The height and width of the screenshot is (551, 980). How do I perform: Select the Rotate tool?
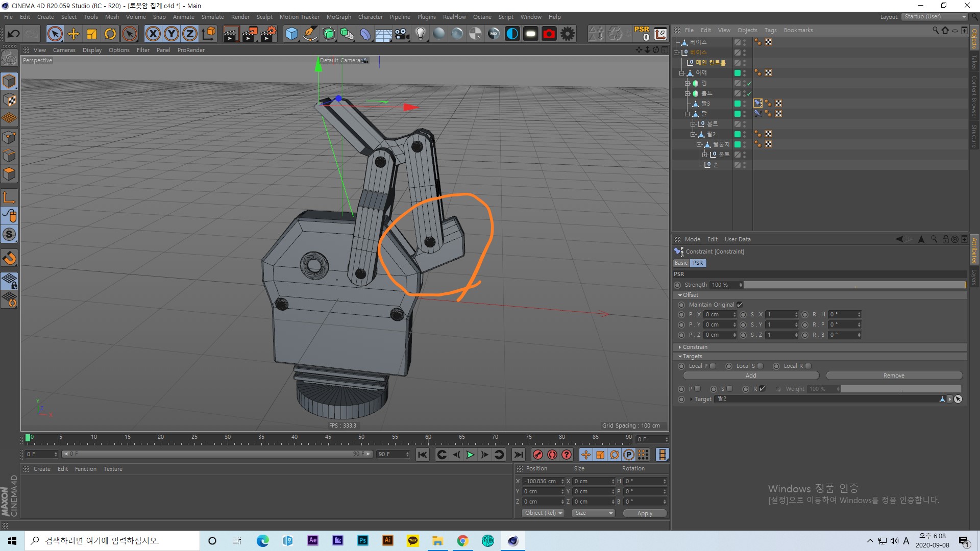pos(110,34)
